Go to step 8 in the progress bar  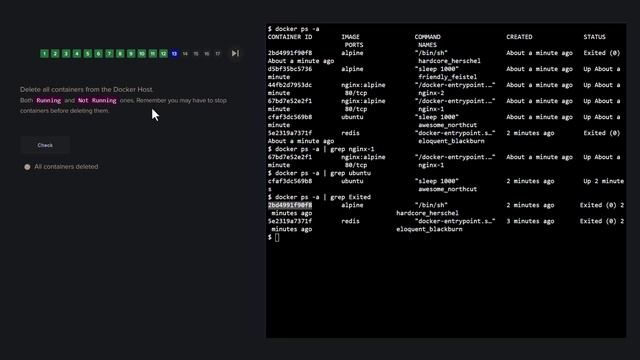coord(120,53)
